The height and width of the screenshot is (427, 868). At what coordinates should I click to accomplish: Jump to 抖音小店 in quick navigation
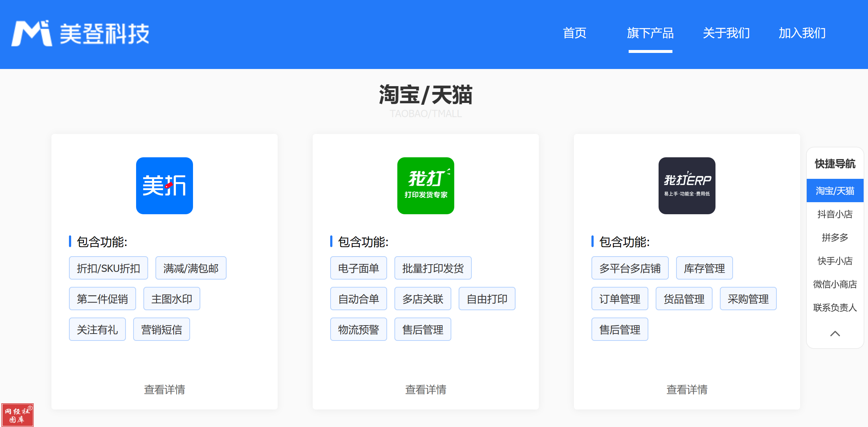[x=835, y=214]
